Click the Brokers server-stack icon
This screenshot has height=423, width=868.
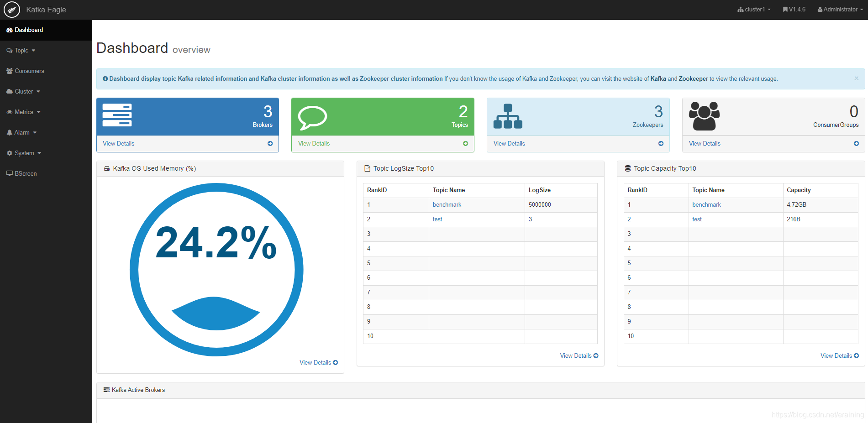click(117, 115)
